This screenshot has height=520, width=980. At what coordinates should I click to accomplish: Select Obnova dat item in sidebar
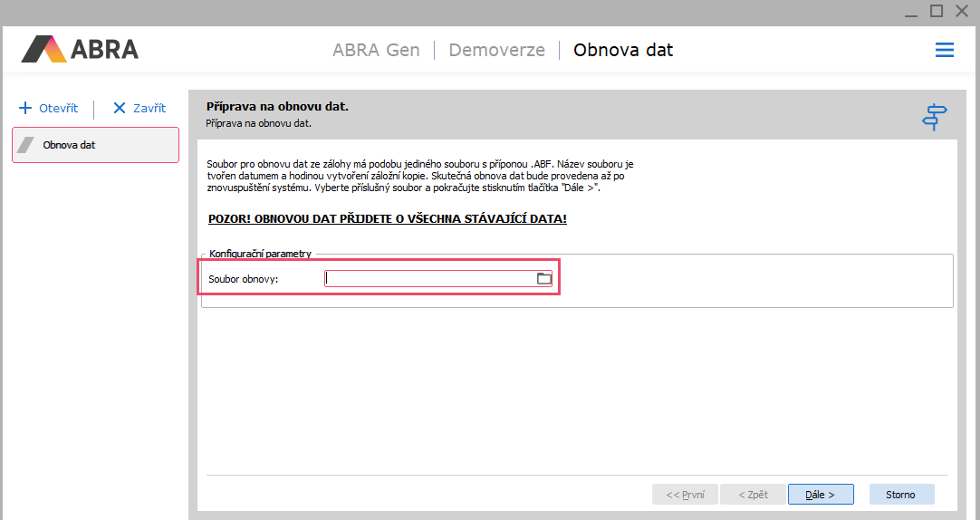tap(96, 145)
